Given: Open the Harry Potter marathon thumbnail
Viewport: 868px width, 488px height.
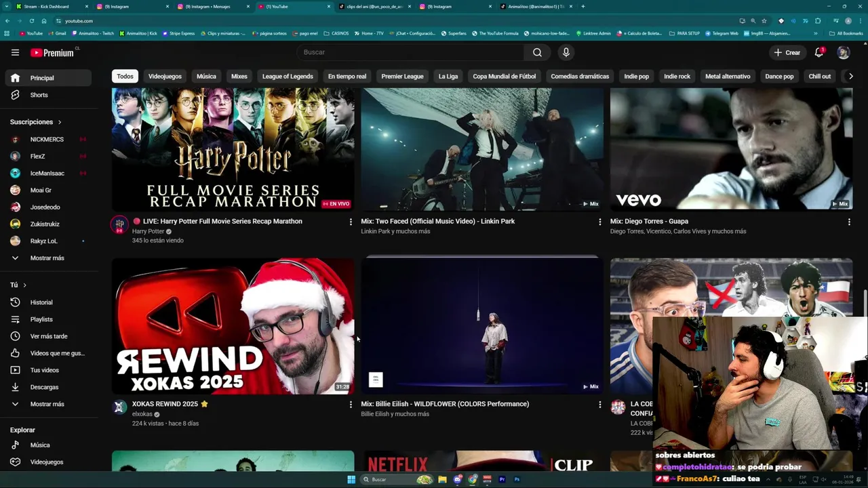Looking at the screenshot, I should [x=233, y=149].
